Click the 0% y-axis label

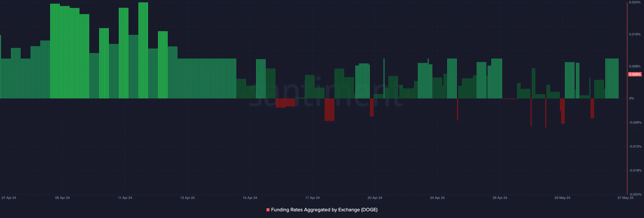point(631,99)
